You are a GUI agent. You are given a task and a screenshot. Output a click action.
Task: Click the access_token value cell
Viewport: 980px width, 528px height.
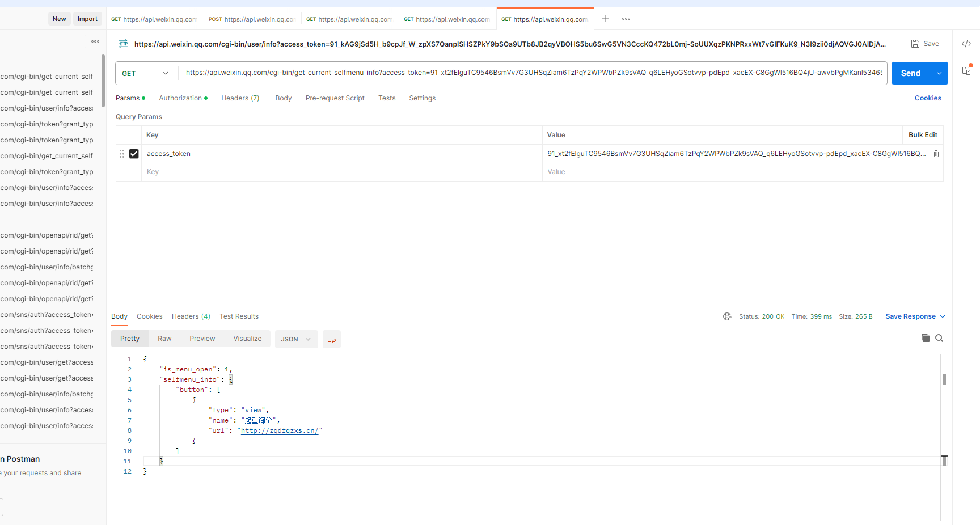736,154
